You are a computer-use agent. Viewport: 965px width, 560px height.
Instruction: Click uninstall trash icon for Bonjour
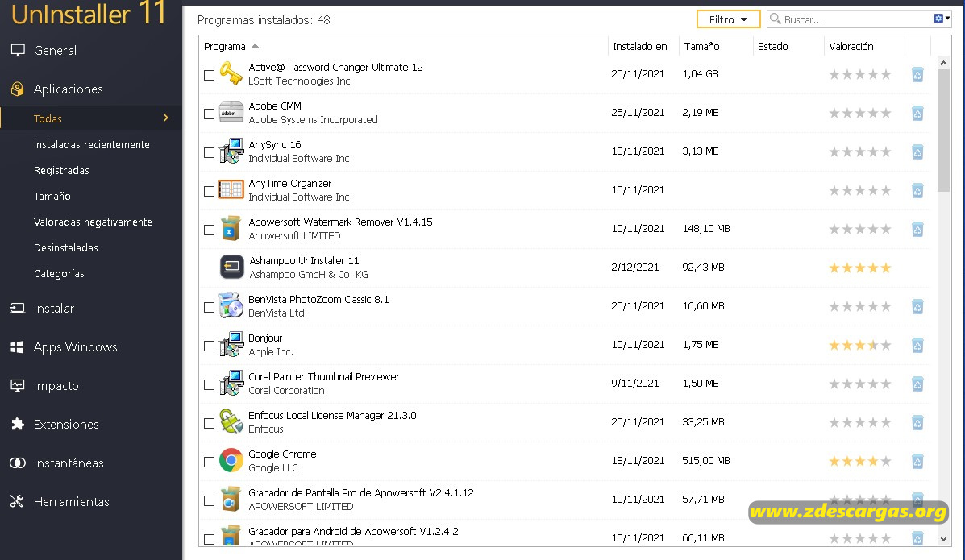coord(917,345)
